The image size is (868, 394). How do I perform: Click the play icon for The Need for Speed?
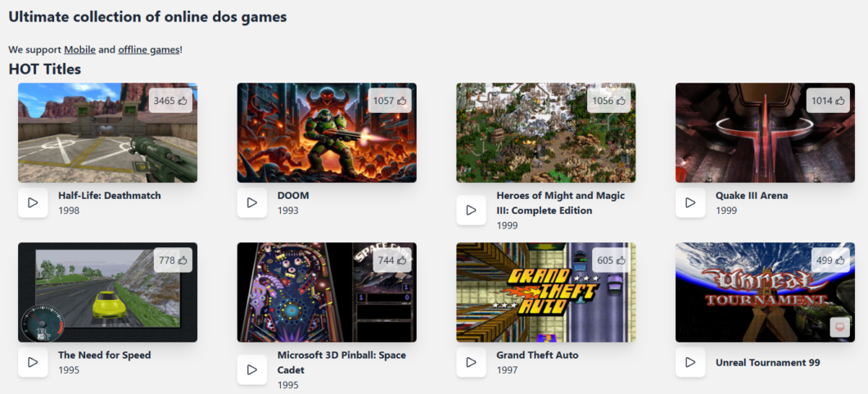coord(33,362)
